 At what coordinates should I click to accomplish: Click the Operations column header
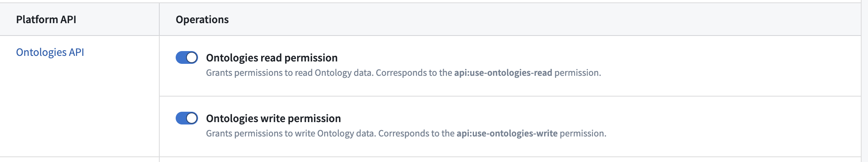click(x=202, y=20)
